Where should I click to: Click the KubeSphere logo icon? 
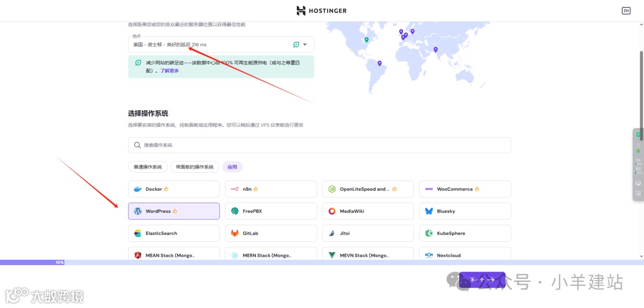pyautogui.click(x=429, y=234)
